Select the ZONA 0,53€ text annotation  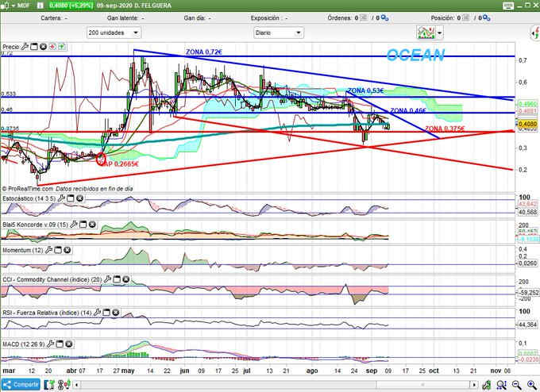coord(365,90)
